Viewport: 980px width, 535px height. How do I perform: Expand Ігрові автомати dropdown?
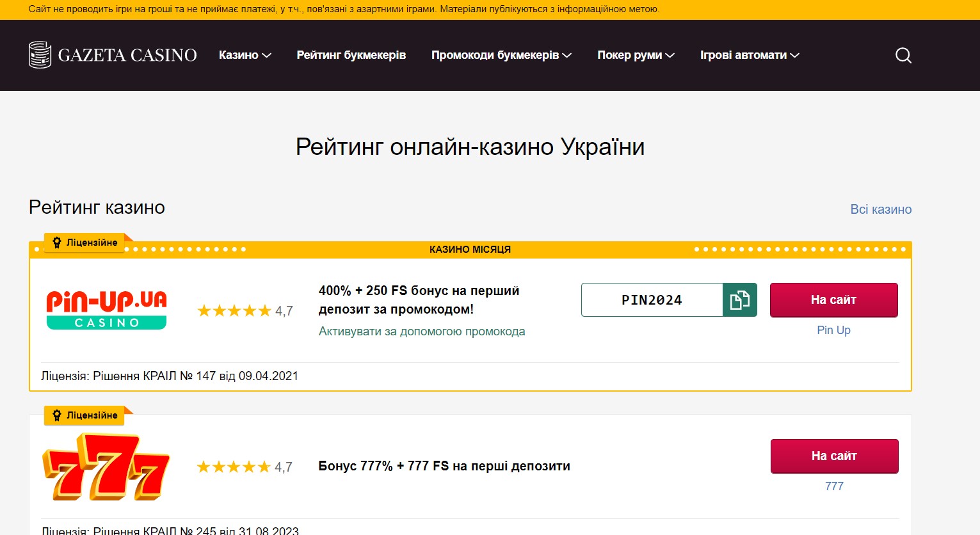tap(750, 55)
